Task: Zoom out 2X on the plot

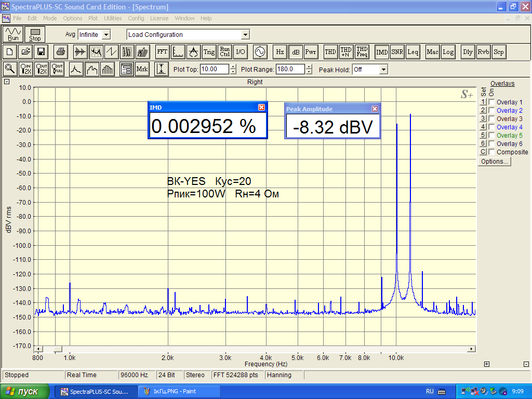Action: (x=42, y=69)
